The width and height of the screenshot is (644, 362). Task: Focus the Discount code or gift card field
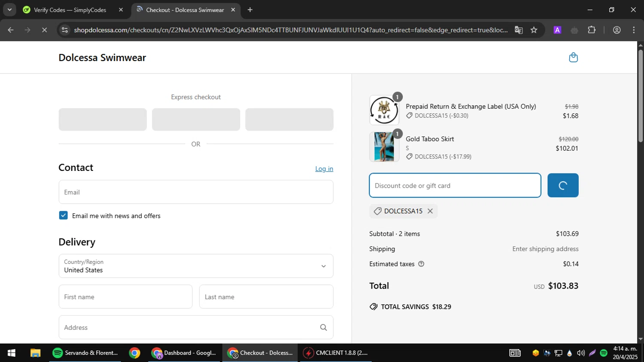pyautogui.click(x=455, y=186)
